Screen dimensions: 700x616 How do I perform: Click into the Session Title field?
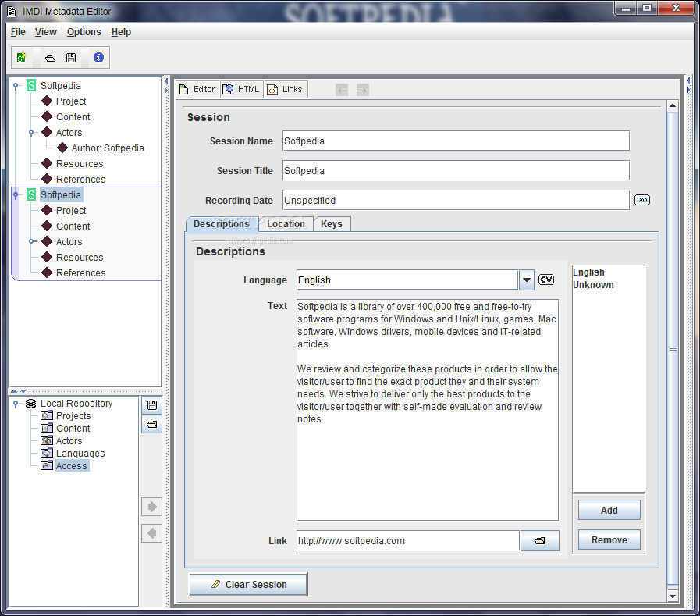point(456,170)
